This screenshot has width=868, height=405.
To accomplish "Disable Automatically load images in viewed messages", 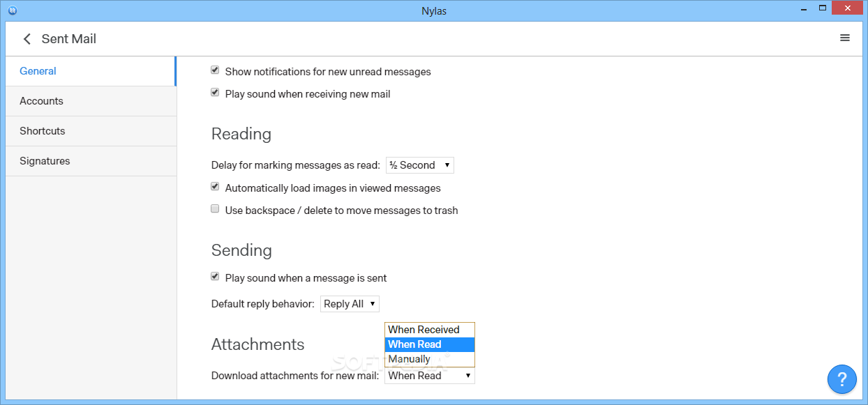I will [x=215, y=187].
